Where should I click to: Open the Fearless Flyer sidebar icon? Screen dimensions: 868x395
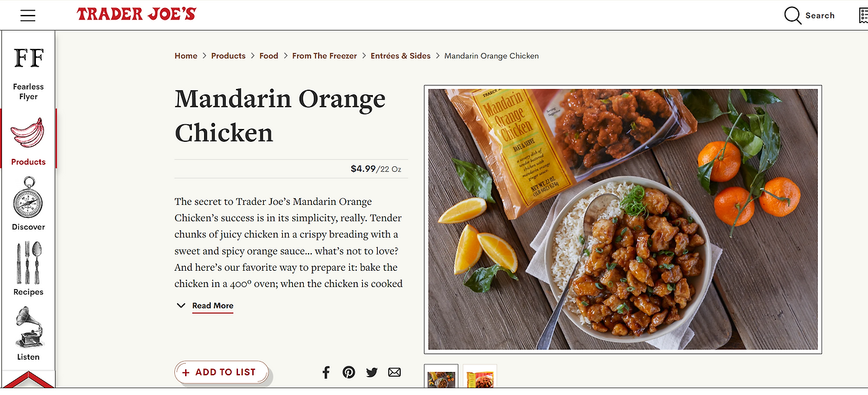28,59
